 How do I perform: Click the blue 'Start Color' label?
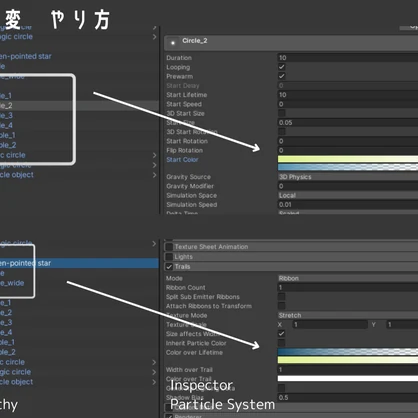tap(182, 160)
